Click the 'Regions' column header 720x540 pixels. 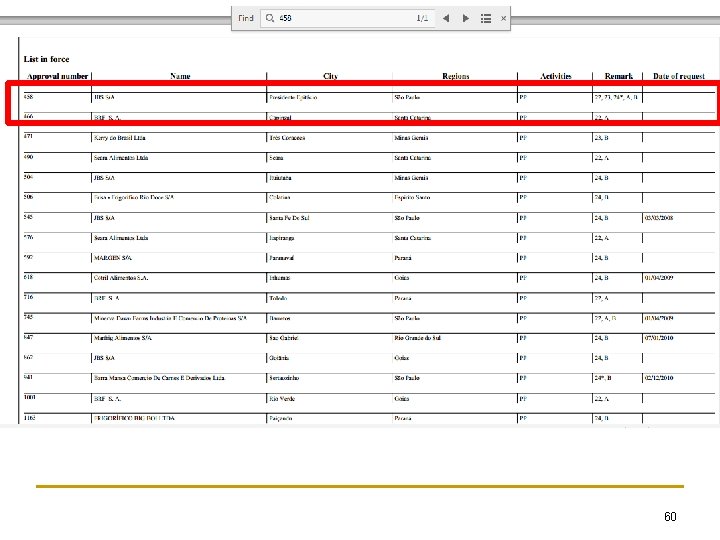pyautogui.click(x=456, y=76)
